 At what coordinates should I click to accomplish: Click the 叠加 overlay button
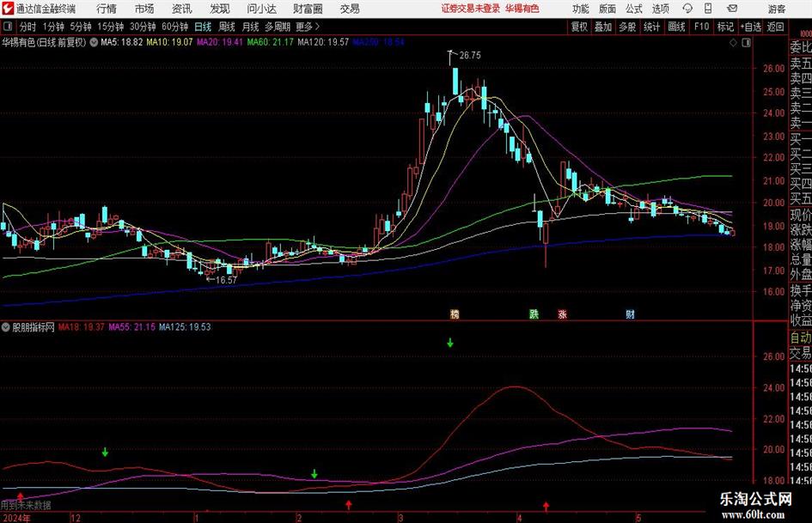pos(603,27)
